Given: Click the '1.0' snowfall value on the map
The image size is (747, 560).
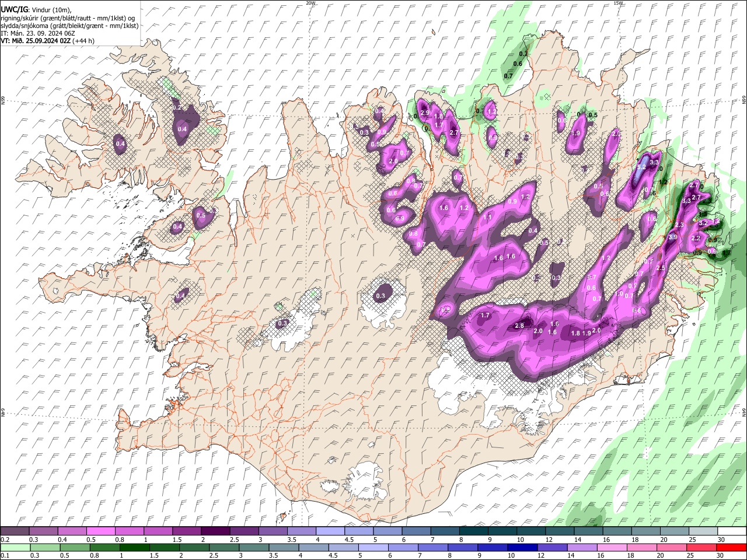Looking at the screenshot, I should (x=619, y=294).
